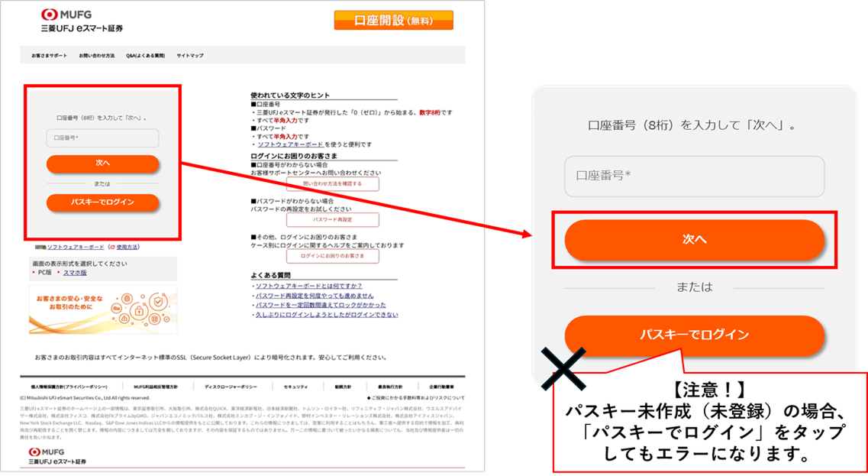Open the 使用方法 link beside software keyboard
This screenshot has width=868, height=476.
[x=127, y=248]
